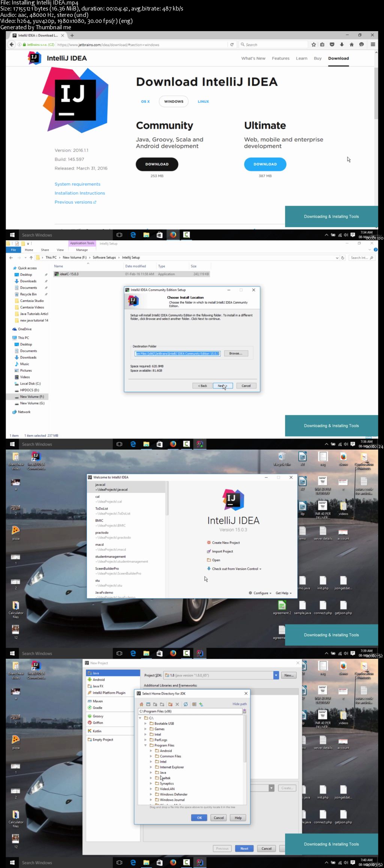
Task: Open Firefox's downloads arrow icon
Action: (x=342, y=45)
